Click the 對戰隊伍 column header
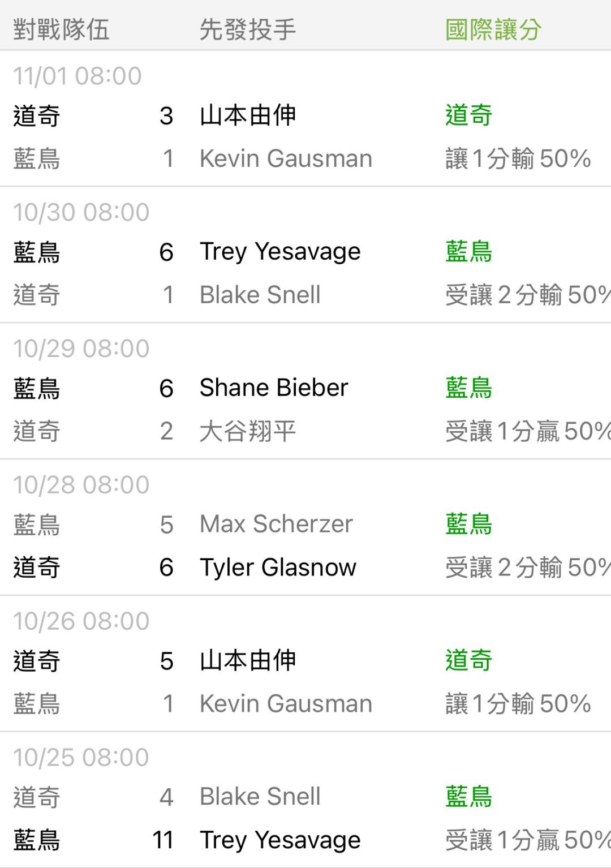 61,29
